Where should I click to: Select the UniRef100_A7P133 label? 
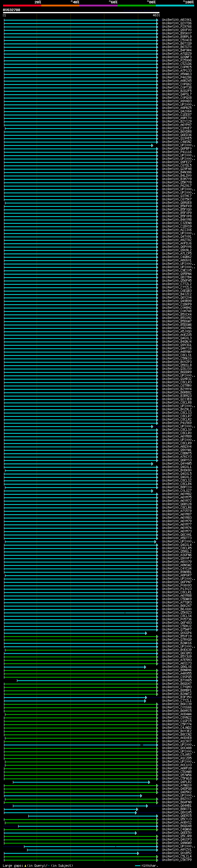tap(176, 71)
